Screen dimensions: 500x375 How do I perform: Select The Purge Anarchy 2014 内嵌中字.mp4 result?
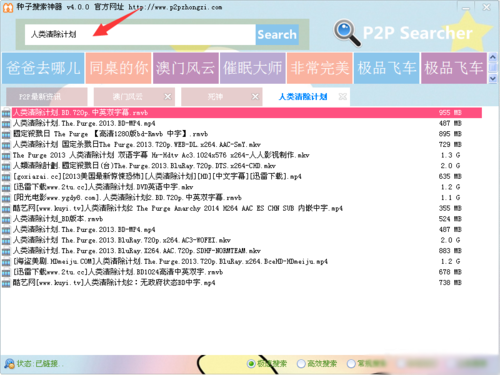point(247,209)
